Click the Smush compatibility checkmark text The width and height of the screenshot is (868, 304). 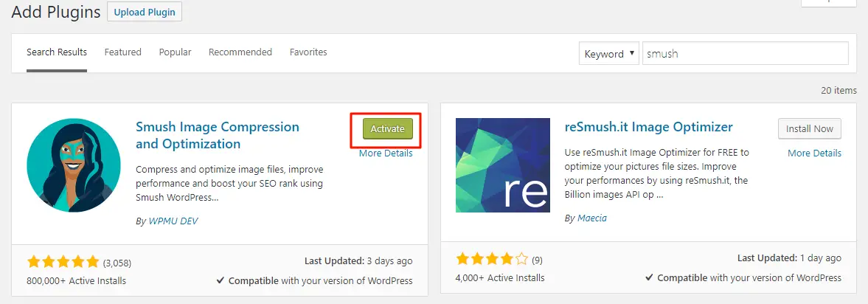(314, 280)
